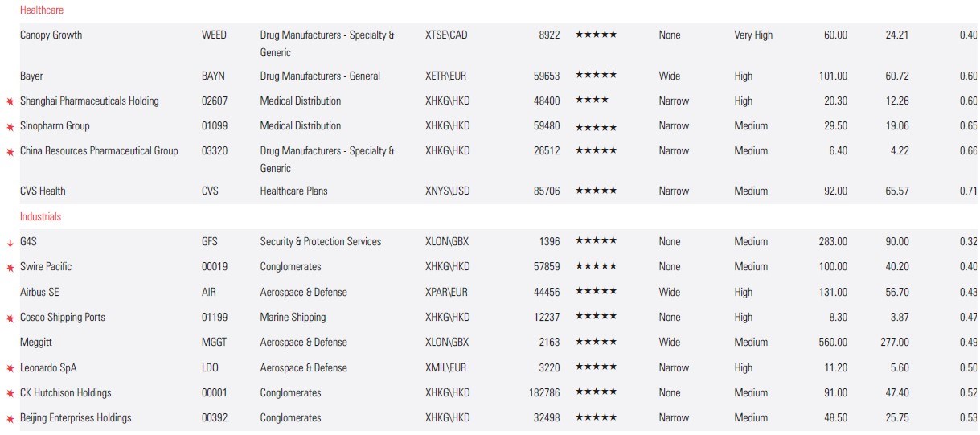Open the CVS Health company entry
The image size is (980, 435).
click(43, 191)
